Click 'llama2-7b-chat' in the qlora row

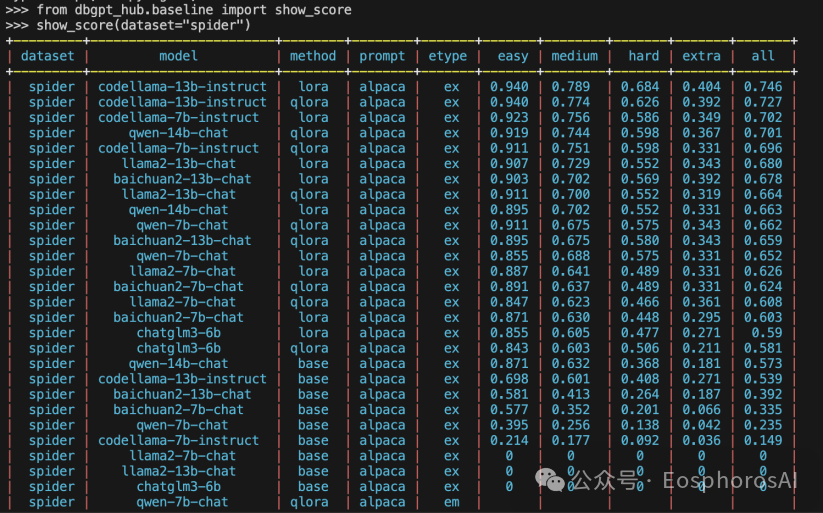coord(182,302)
